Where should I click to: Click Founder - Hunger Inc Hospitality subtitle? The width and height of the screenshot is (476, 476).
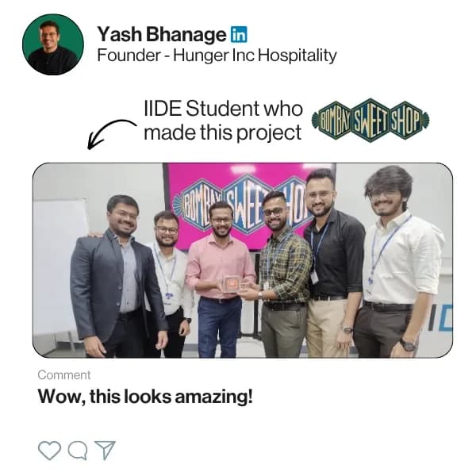217,56
